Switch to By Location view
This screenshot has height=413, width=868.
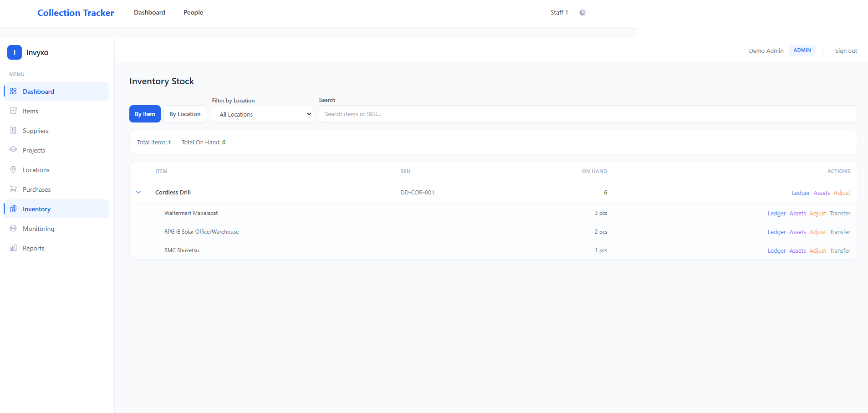[185, 114]
